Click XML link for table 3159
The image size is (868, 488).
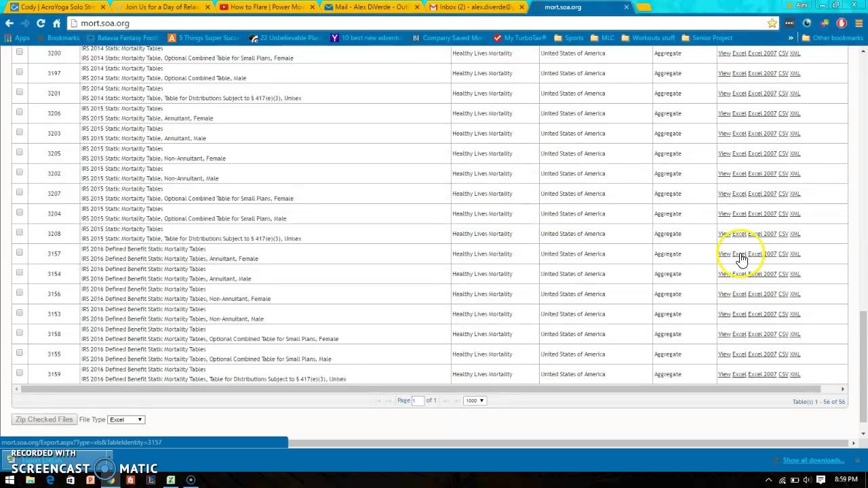(795, 374)
